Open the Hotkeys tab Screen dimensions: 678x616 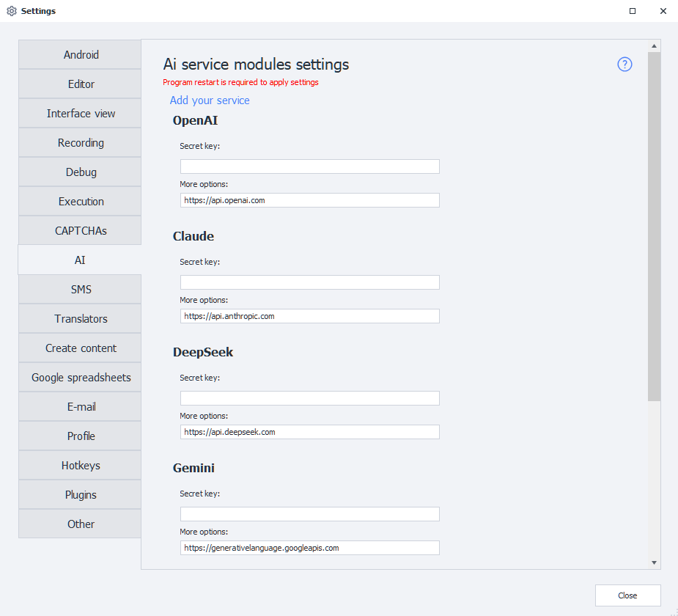tap(80, 466)
